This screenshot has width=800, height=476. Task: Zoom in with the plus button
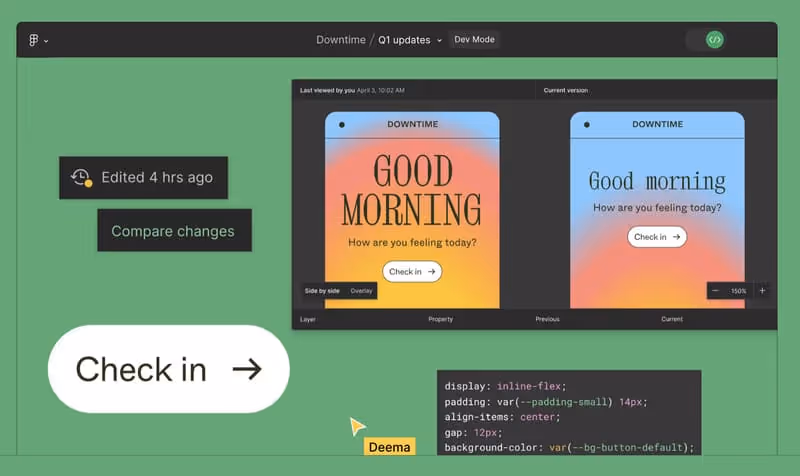[762, 291]
